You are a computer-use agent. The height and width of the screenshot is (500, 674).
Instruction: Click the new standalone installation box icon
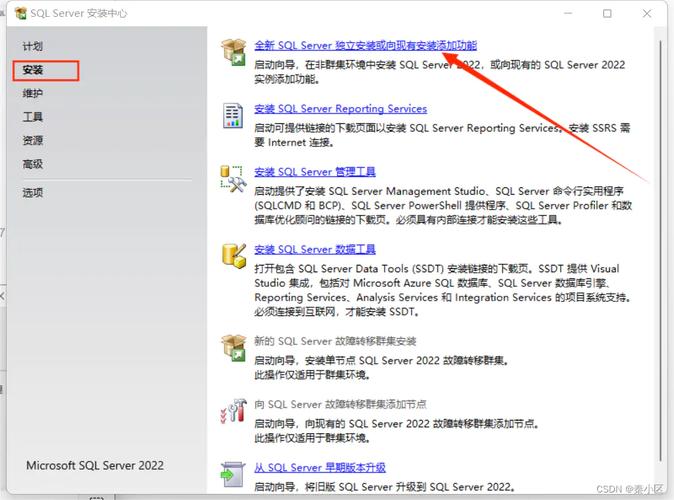pyautogui.click(x=234, y=52)
